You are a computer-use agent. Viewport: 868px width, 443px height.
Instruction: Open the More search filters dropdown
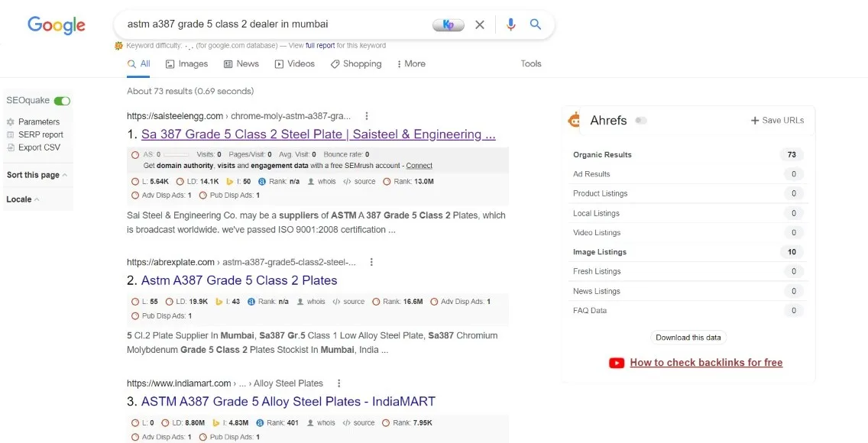tap(411, 63)
